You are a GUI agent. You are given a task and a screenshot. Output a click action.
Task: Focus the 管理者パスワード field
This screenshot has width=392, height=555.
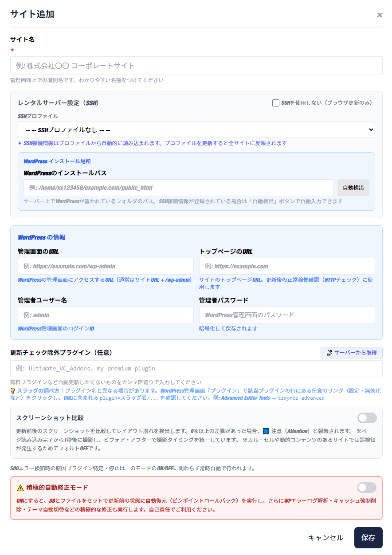coord(287,315)
